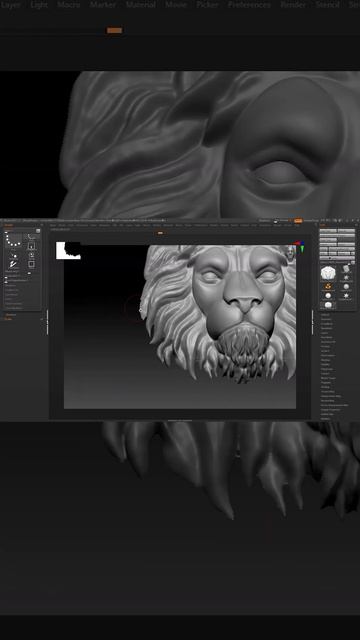Expand the Vector Displacement Map subpalette
This screenshot has height=640, width=360.
pos(334,405)
